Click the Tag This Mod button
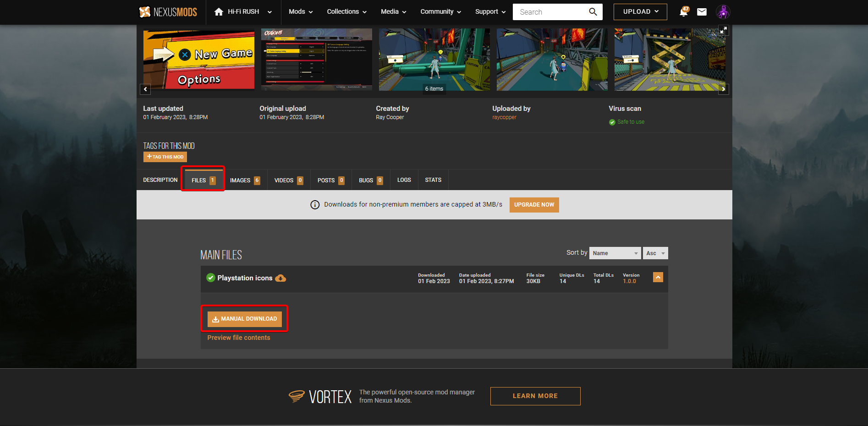This screenshot has width=868, height=426. click(x=165, y=157)
